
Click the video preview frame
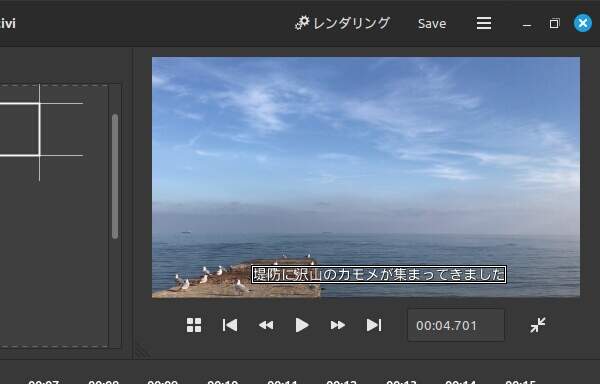(366, 177)
